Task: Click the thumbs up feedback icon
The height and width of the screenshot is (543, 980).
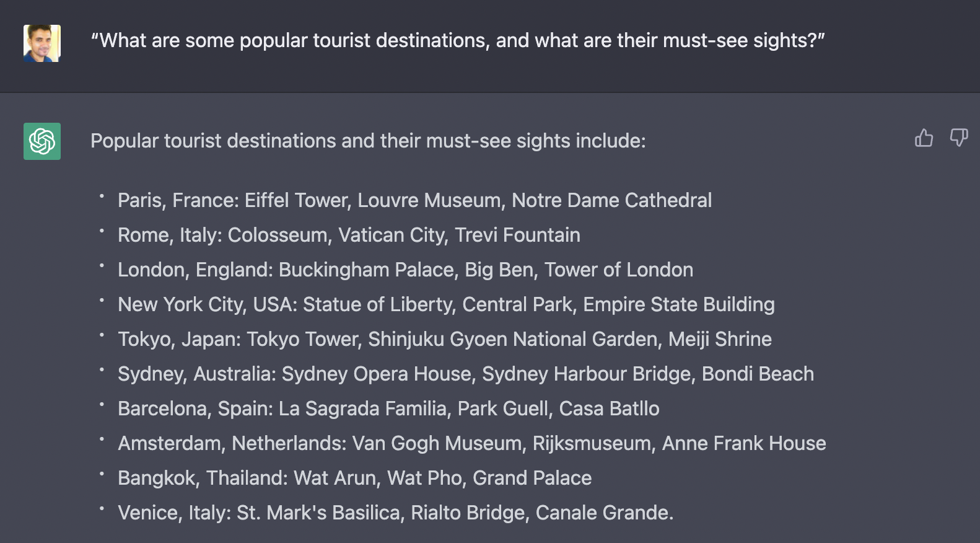Action: [x=924, y=138]
